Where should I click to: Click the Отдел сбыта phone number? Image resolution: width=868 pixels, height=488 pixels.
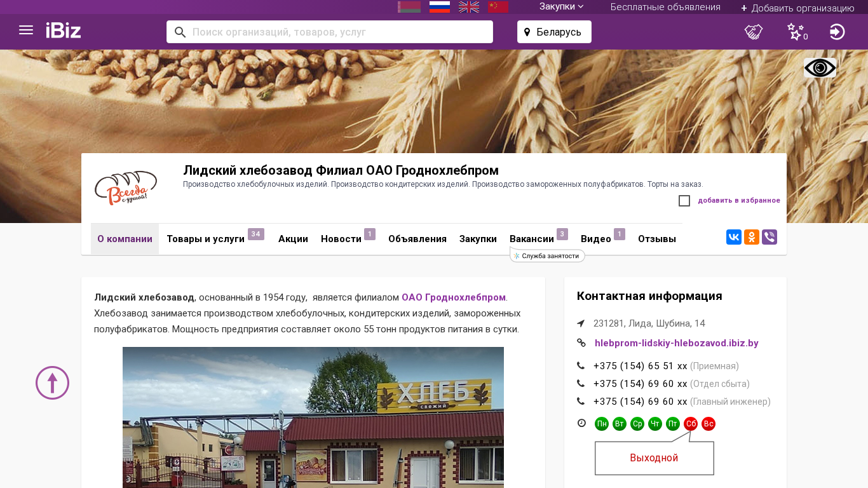click(x=641, y=384)
